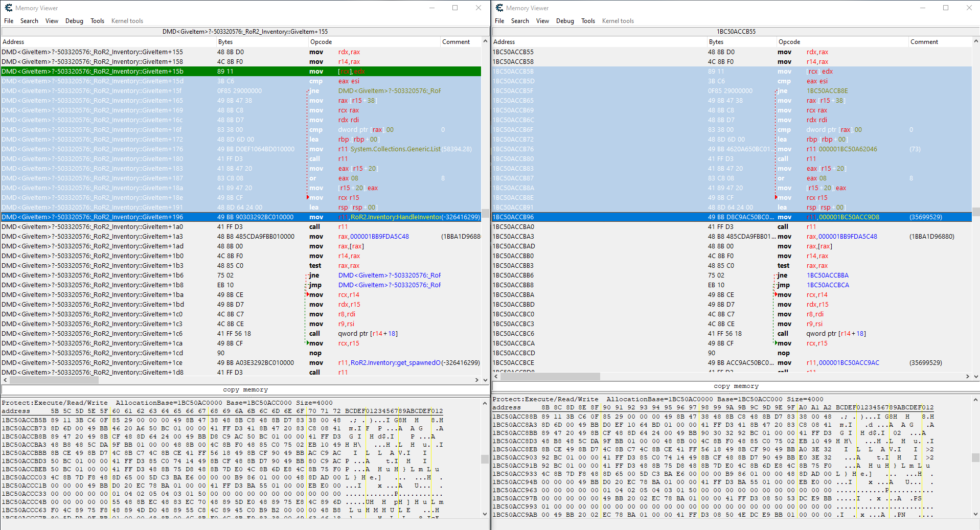The image size is (980, 530).
Task: Open the Search menu in right window
Action: point(519,21)
